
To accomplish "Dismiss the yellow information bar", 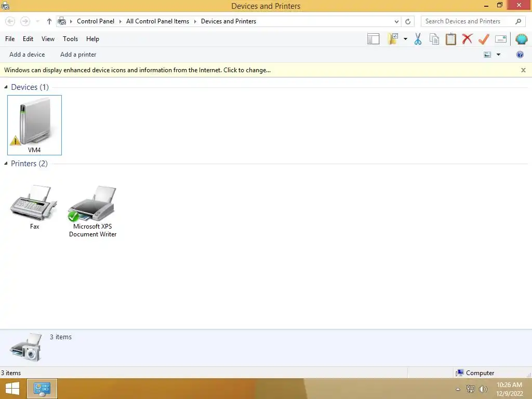I will tap(523, 70).
